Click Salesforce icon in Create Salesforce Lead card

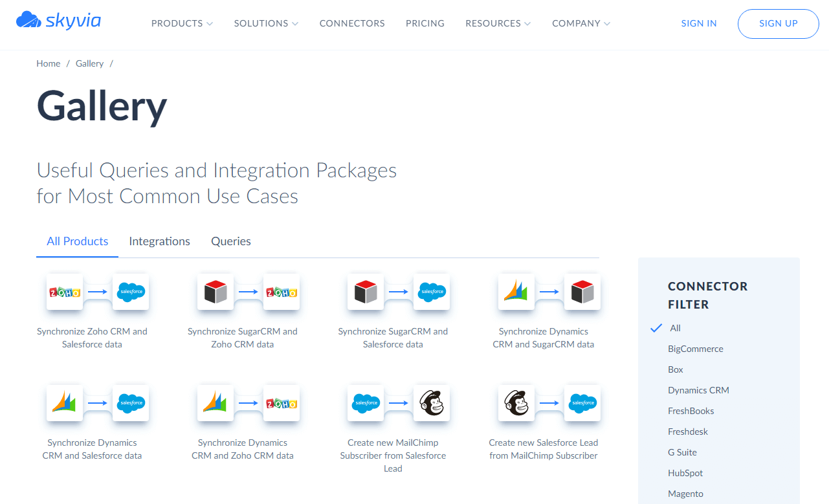click(x=582, y=403)
